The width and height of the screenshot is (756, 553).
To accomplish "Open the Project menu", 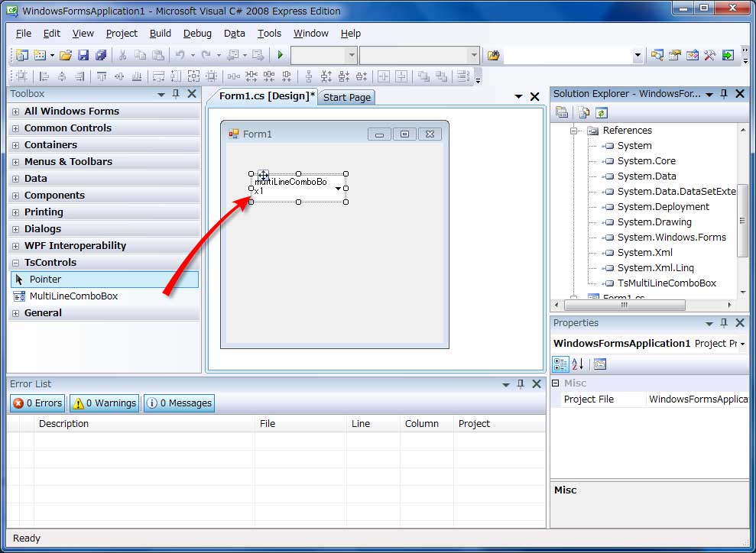I will tap(122, 34).
